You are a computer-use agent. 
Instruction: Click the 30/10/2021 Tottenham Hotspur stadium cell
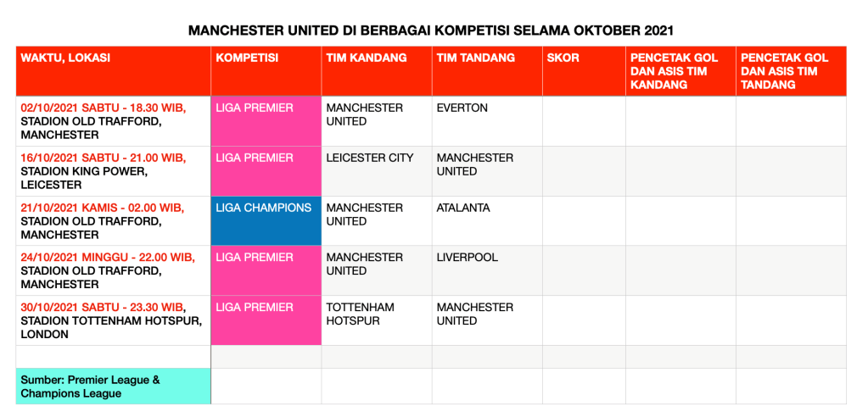coord(113,320)
